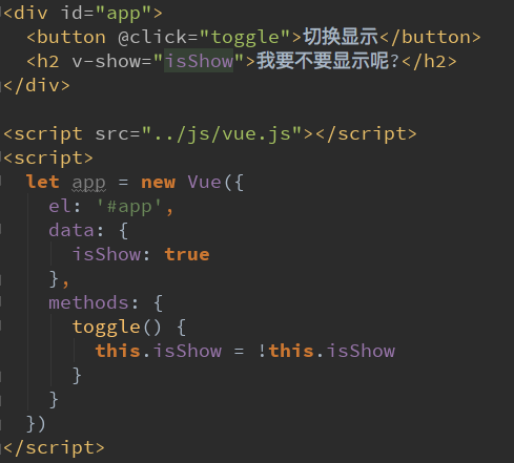Fold the methods object using its gutter marker

pos(1,303)
